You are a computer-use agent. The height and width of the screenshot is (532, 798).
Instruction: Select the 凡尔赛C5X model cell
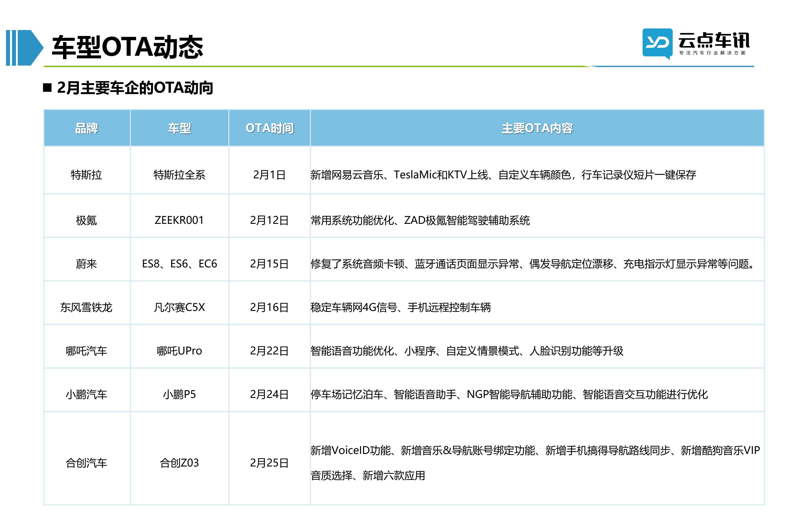point(179,303)
